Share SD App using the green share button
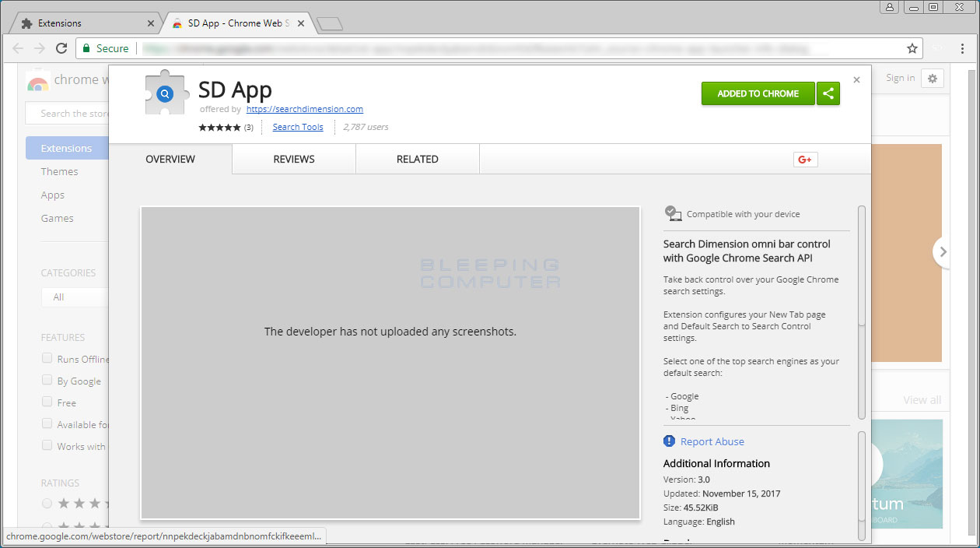The image size is (980, 548). click(x=828, y=93)
